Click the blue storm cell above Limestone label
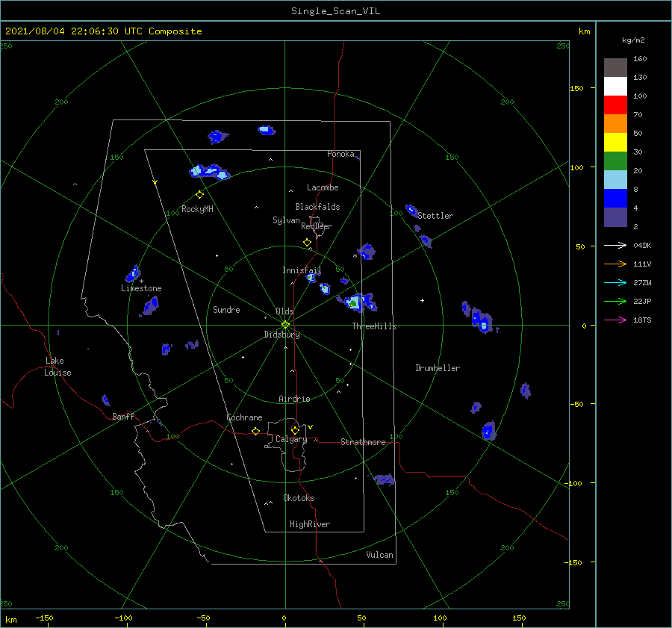The height and width of the screenshot is (628, 672). (x=133, y=273)
